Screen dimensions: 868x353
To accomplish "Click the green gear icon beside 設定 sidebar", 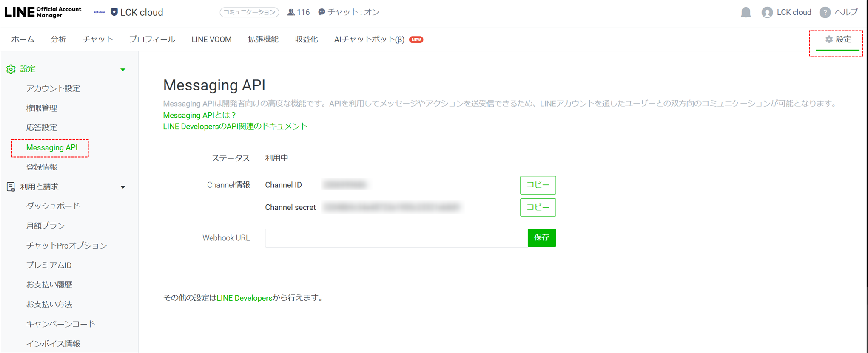I will pyautogui.click(x=11, y=69).
